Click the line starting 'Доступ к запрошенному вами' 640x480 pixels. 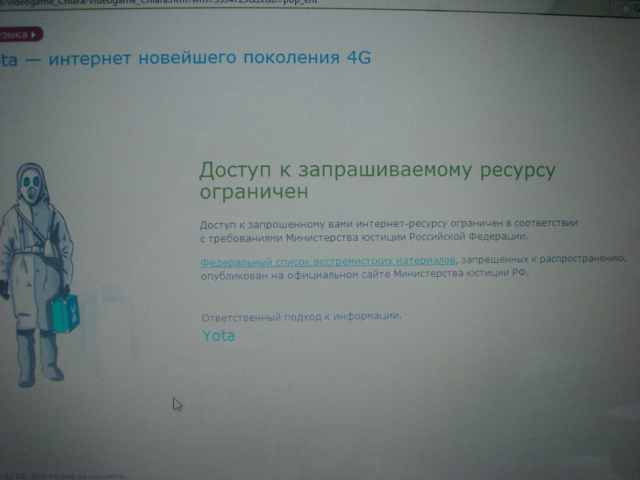pyautogui.click(x=389, y=224)
